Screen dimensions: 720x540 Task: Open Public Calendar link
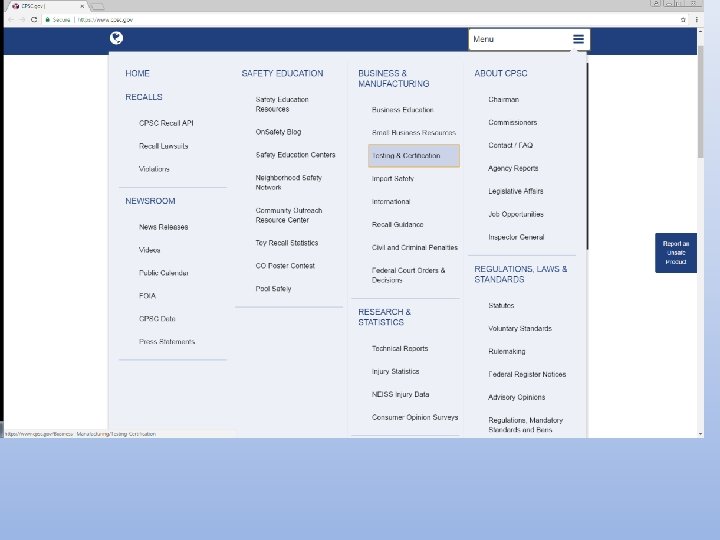163,273
